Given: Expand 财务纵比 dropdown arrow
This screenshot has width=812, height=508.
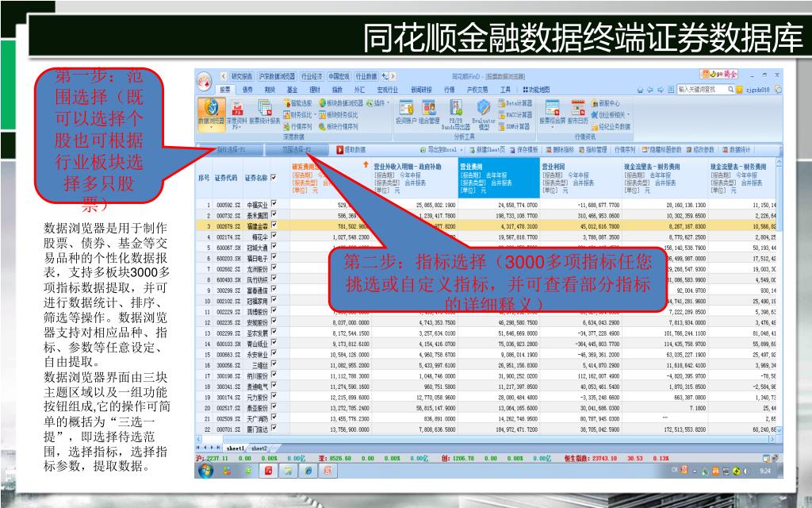Looking at the screenshot, I should [x=316, y=114].
